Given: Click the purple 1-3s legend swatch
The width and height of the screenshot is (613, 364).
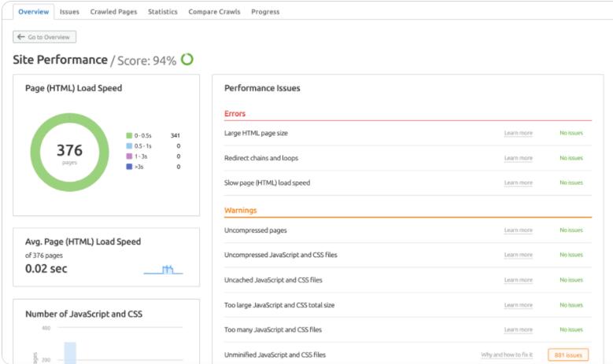Looking at the screenshot, I should tap(129, 156).
